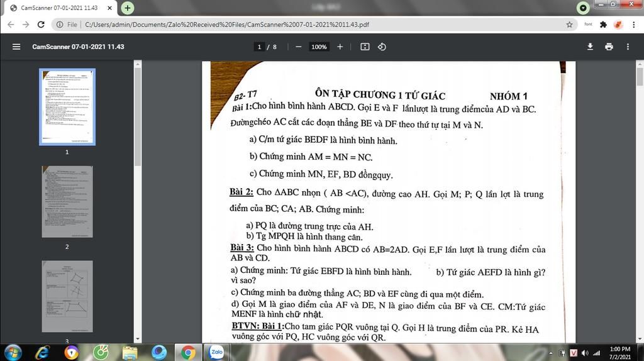Launch Internet Explorer from taskbar
The image size is (644, 361).
click(43, 353)
